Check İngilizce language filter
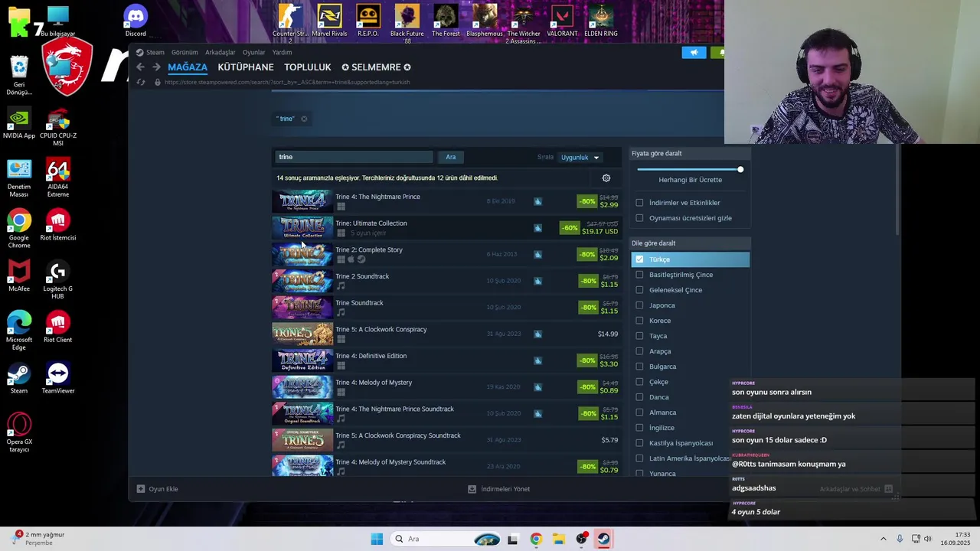 click(x=639, y=428)
